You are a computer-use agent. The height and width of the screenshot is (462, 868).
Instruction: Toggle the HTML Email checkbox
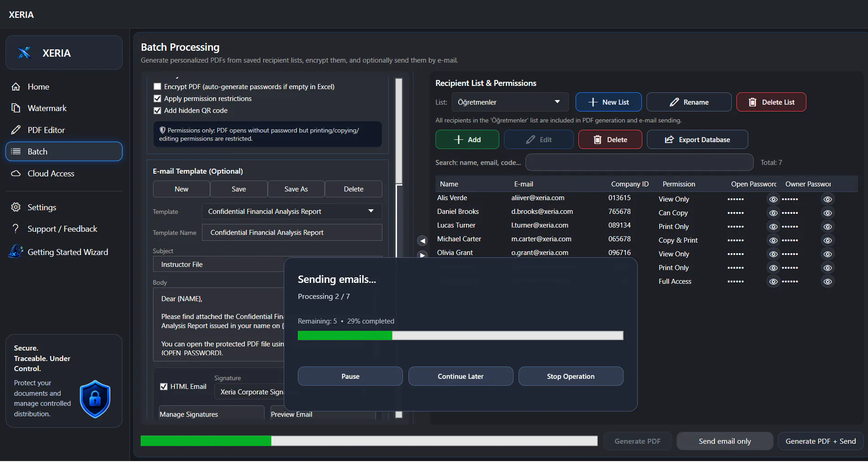[164, 387]
